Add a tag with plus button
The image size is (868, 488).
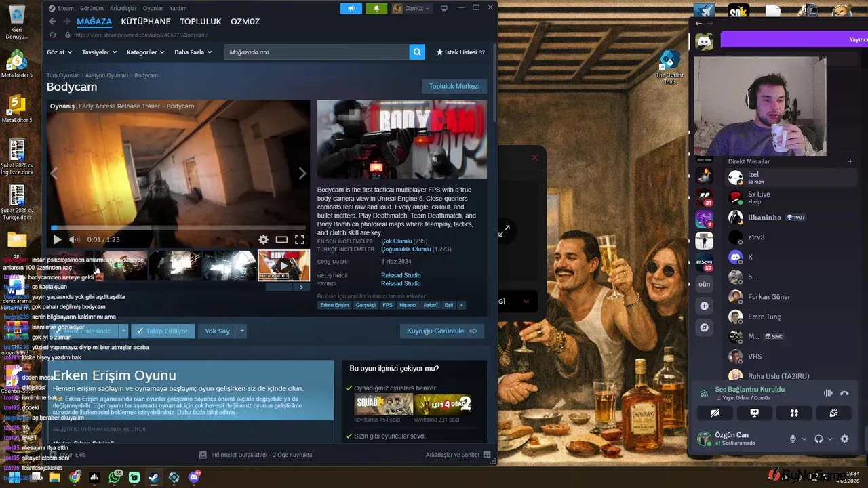click(461, 306)
